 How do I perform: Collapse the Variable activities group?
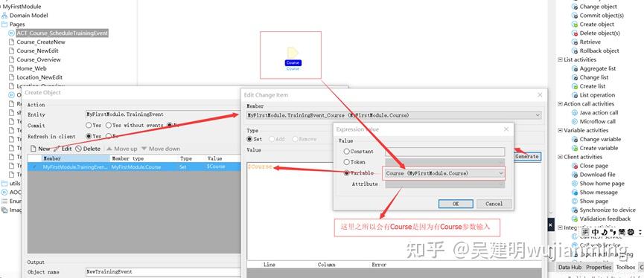click(x=560, y=130)
